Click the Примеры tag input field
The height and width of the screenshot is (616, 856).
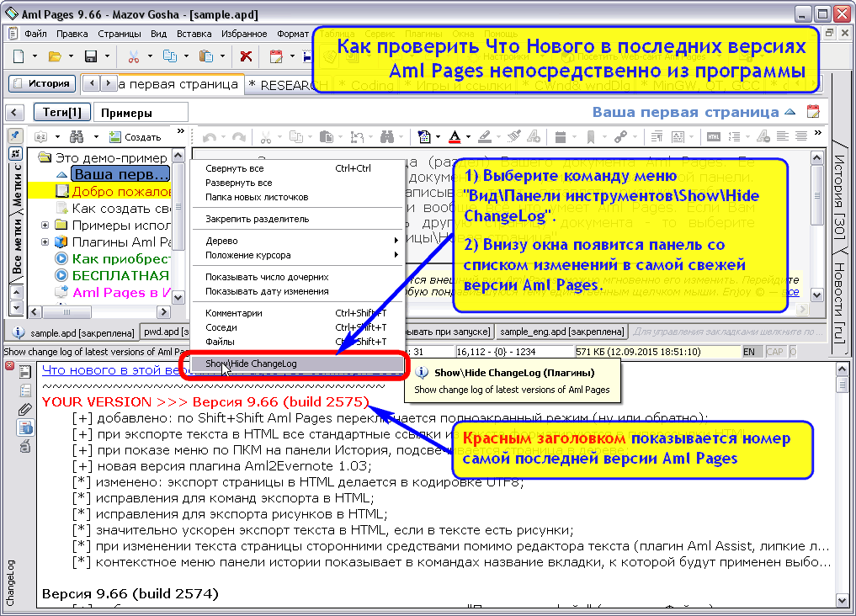tap(141, 113)
